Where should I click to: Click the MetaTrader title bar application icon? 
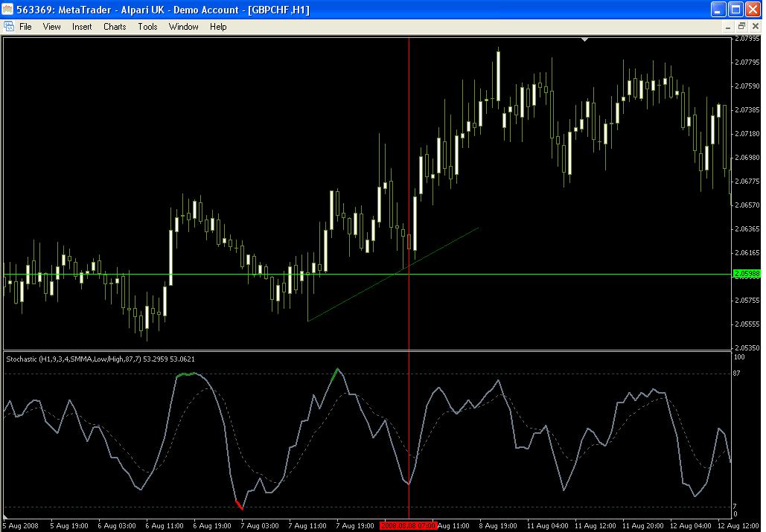tap(8, 10)
